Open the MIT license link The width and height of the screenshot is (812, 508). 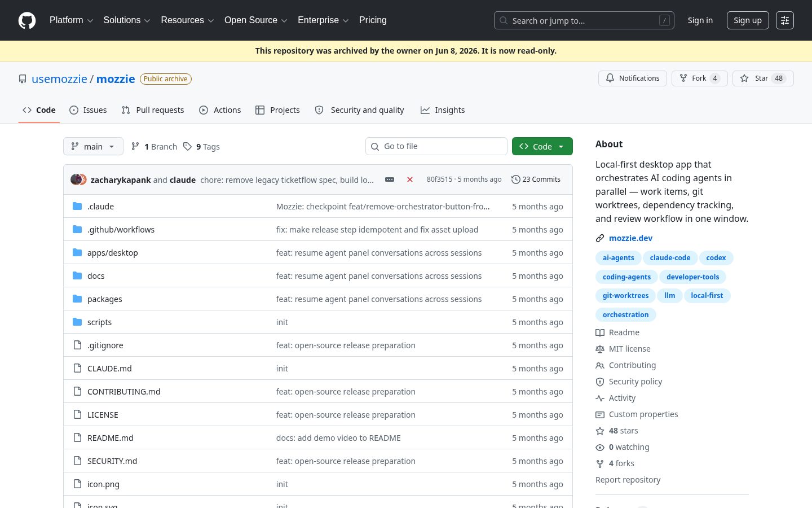(x=623, y=349)
